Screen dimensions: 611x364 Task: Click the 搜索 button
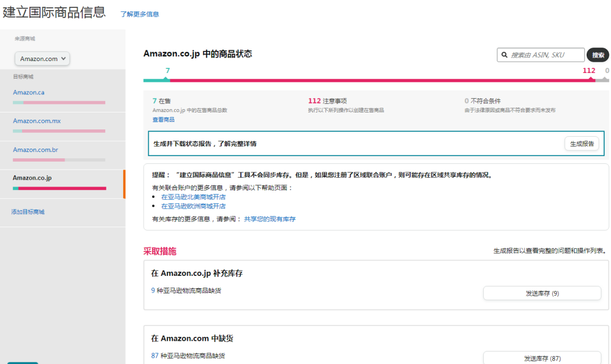point(598,55)
